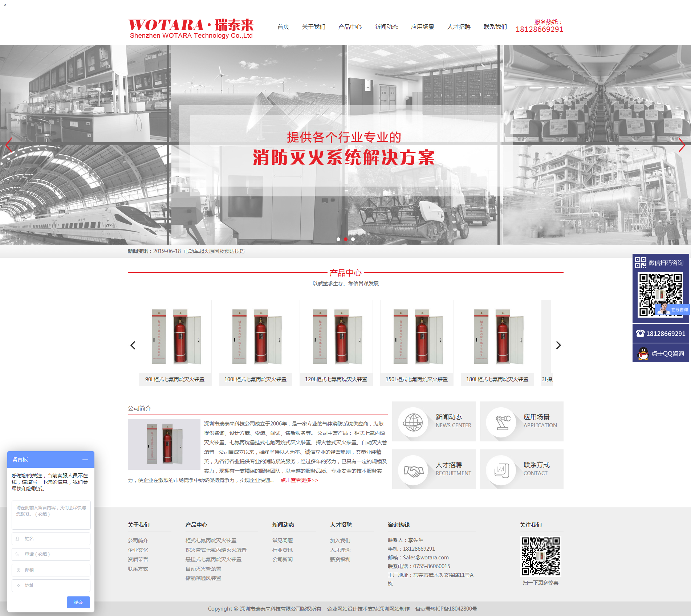
Task: Click the 姓名 name input field
Action: (x=50, y=539)
